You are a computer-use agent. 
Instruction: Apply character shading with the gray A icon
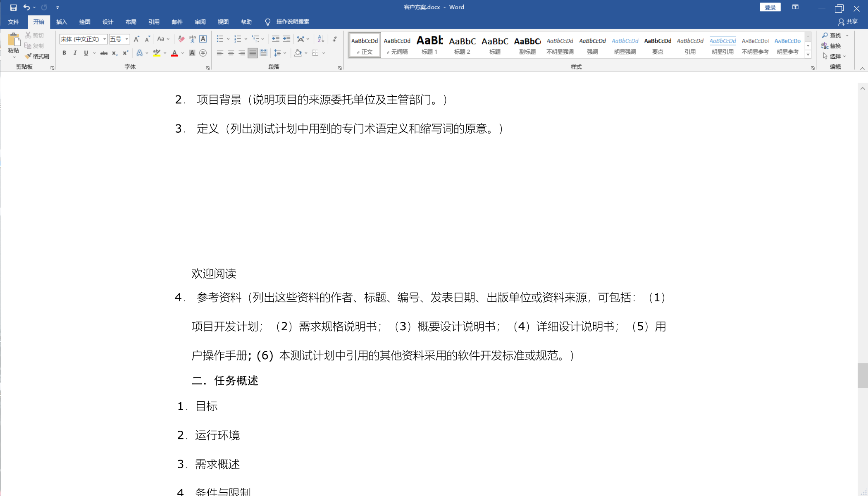(x=192, y=53)
